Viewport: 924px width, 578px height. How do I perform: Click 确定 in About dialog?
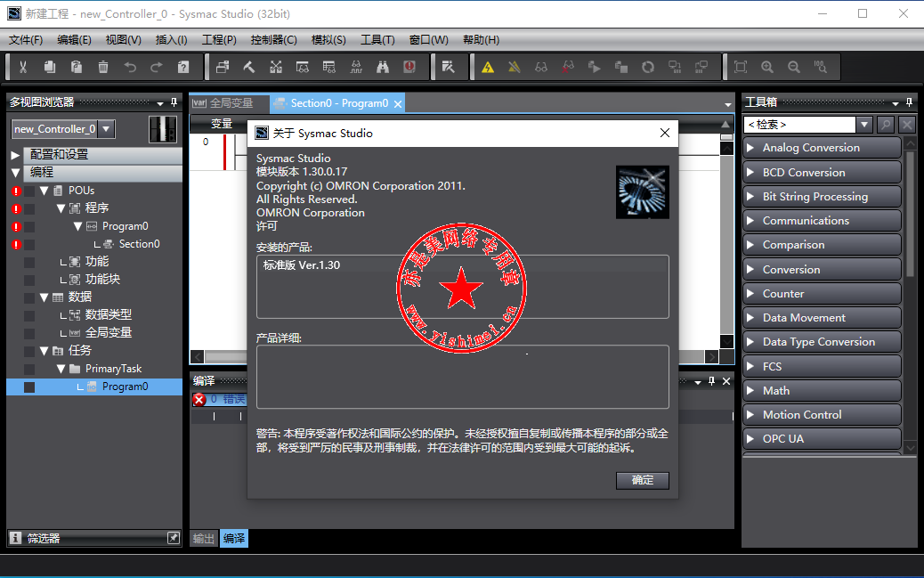[643, 480]
